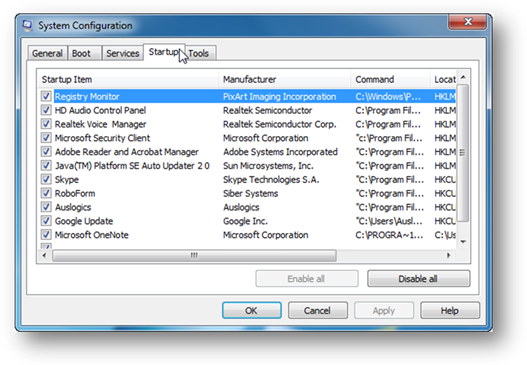Click the Google Inc. manufacturer cell
Viewport: 527px width, 365px height.
(x=245, y=221)
